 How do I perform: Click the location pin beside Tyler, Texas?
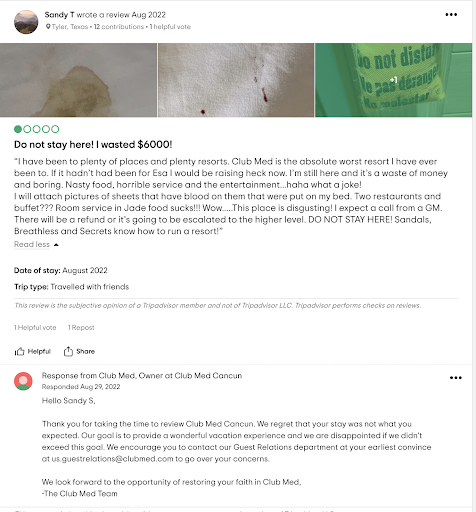coord(48,27)
